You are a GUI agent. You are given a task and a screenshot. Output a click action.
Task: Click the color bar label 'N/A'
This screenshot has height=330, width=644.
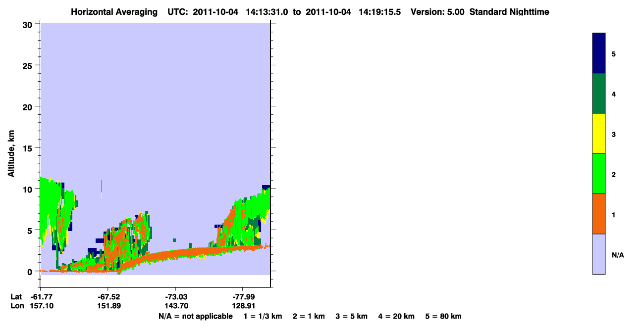tap(618, 255)
